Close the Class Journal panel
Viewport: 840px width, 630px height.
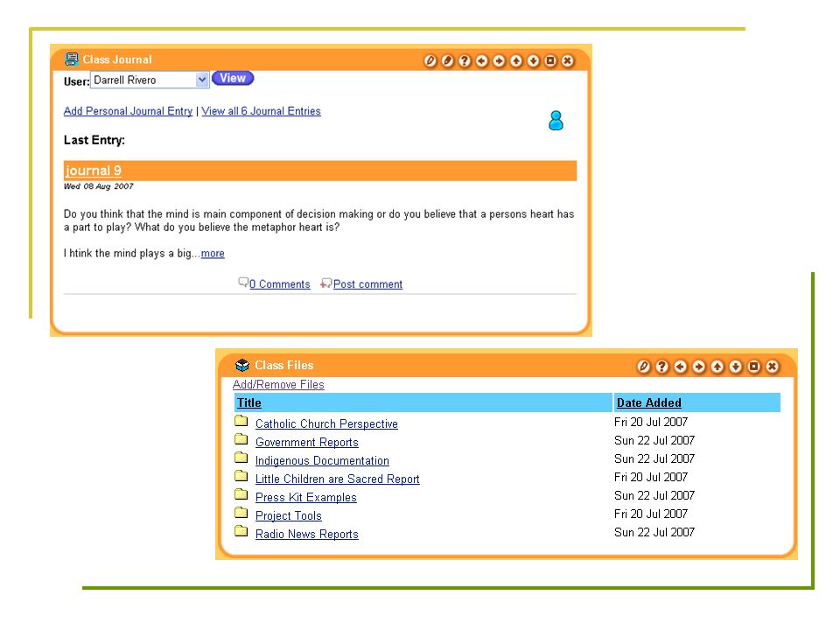coord(567,61)
